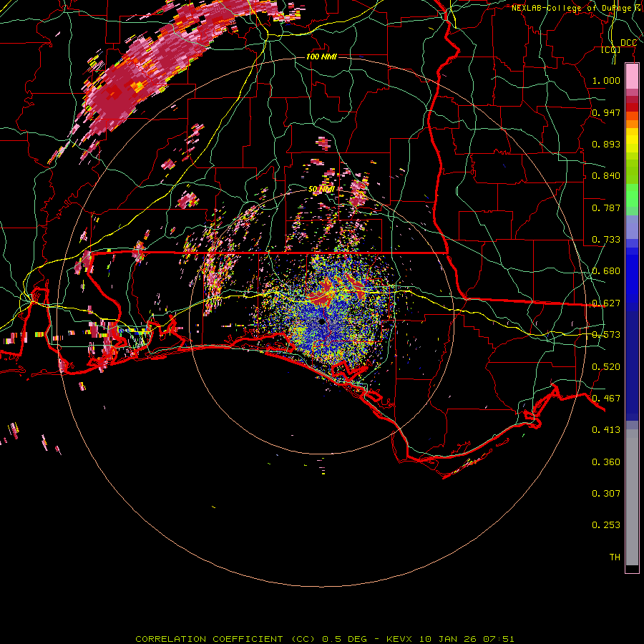The width and height of the screenshot is (644, 644).
Task: Click the 0.680 color scale label
Action: (x=606, y=271)
